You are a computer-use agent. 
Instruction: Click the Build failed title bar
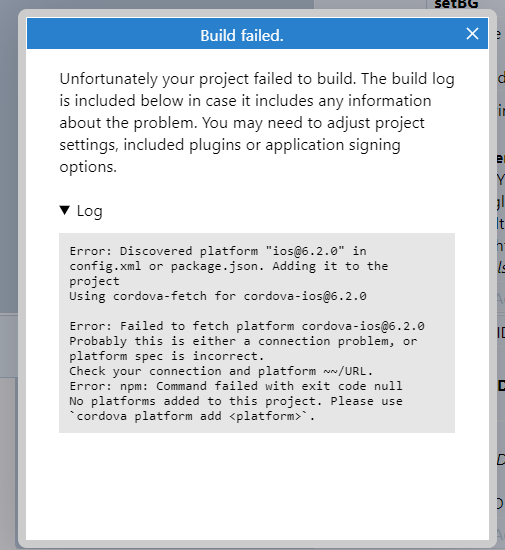point(257,34)
